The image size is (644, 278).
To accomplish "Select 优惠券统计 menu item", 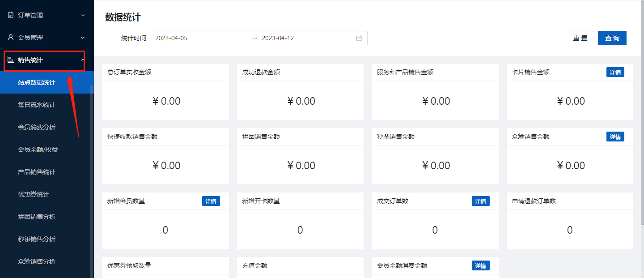I will 34,194.
